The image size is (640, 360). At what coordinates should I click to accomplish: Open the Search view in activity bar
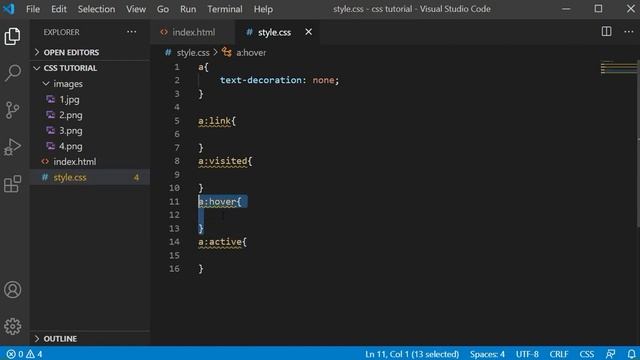pyautogui.click(x=12, y=73)
